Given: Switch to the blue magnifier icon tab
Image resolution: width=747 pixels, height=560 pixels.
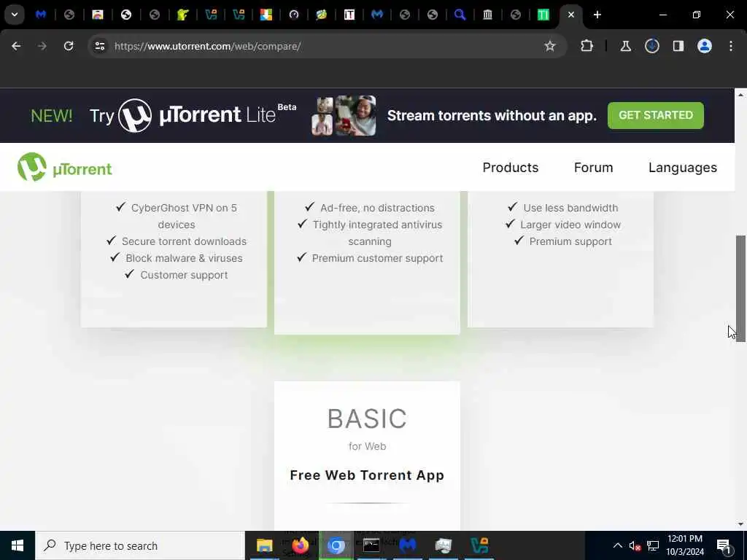Looking at the screenshot, I should coord(460,15).
